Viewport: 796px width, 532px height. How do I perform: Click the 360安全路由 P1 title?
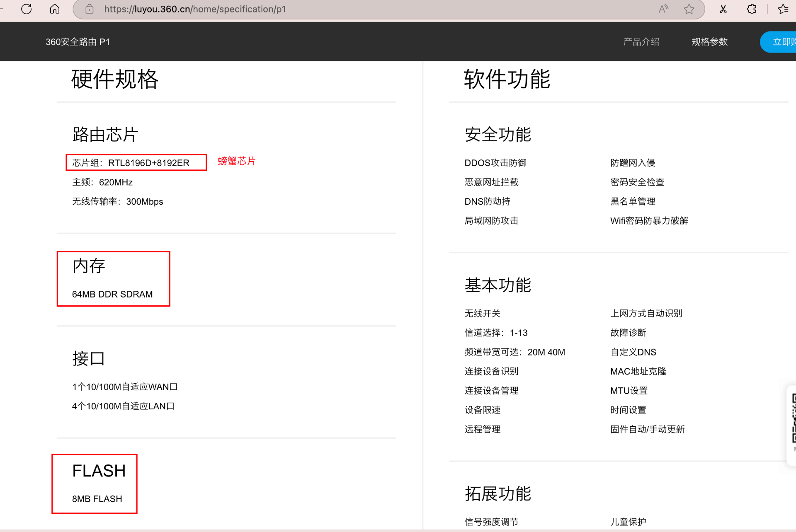click(x=78, y=42)
